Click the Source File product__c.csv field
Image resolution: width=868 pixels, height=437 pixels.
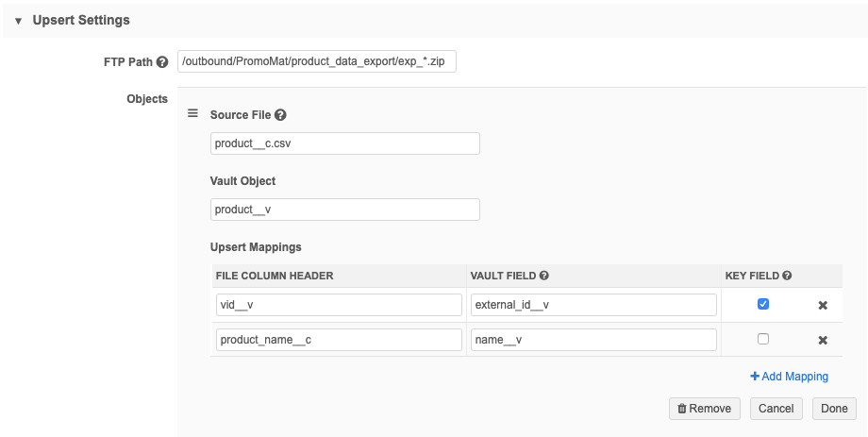click(344, 143)
